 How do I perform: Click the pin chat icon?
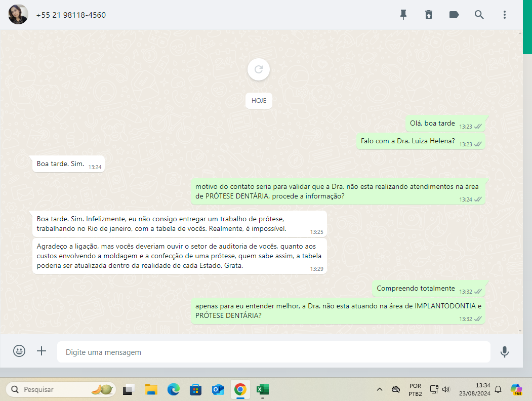(x=403, y=15)
